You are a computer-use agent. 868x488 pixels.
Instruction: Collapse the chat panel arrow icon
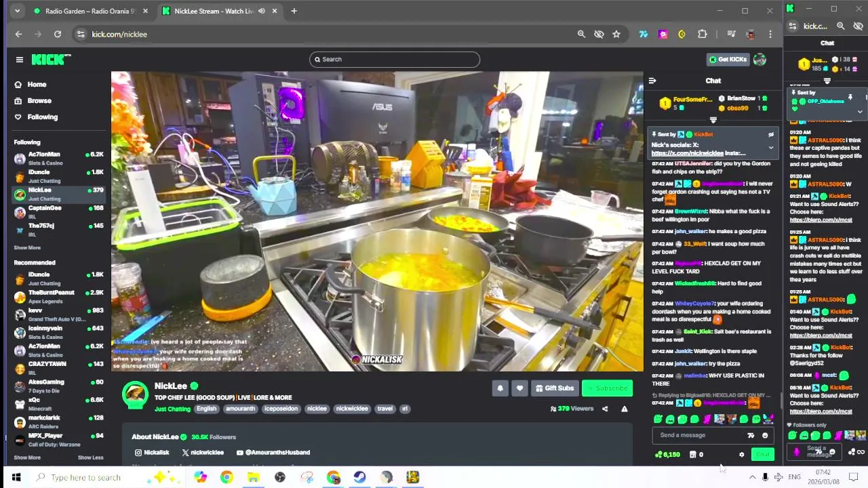pos(652,81)
